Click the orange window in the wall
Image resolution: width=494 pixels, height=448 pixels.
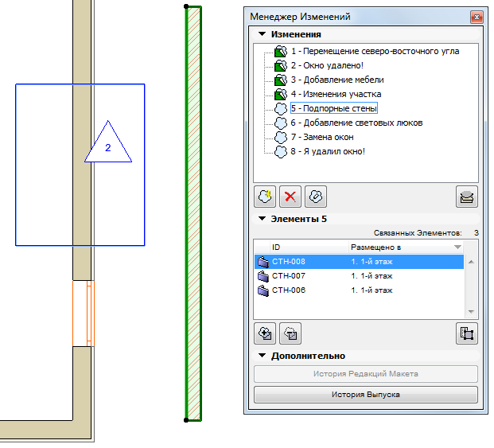click(x=84, y=314)
